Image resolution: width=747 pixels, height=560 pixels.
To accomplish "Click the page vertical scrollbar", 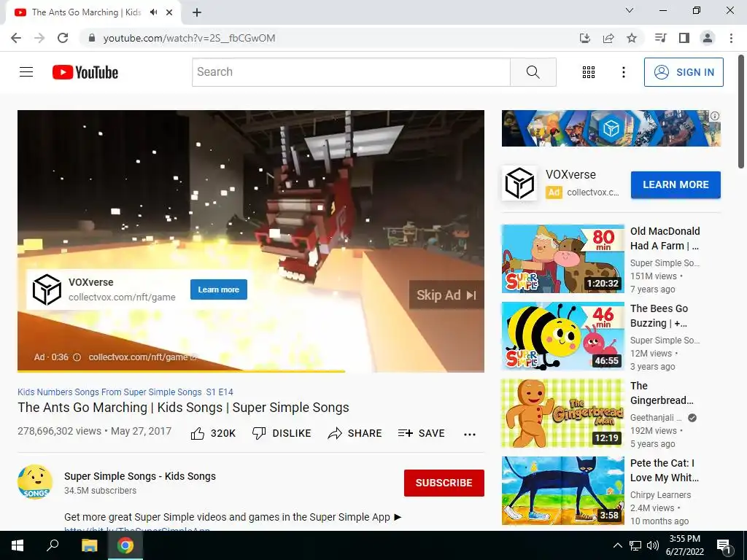I will point(741,112).
